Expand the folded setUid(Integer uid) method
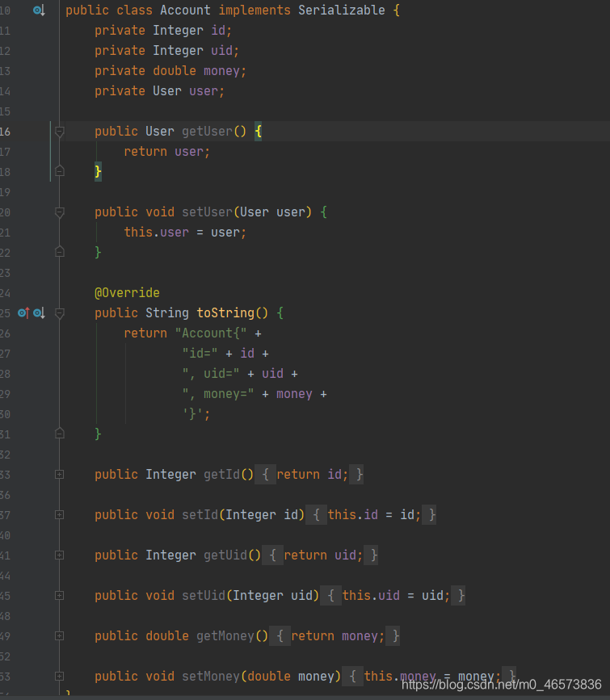 click(60, 596)
